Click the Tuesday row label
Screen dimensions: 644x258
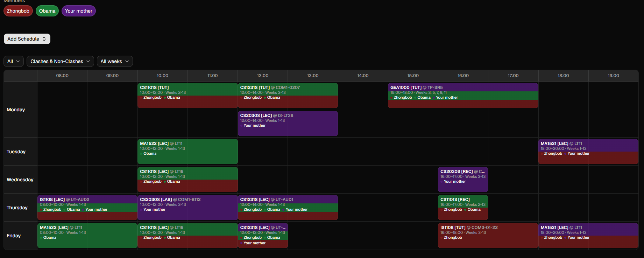point(16,152)
